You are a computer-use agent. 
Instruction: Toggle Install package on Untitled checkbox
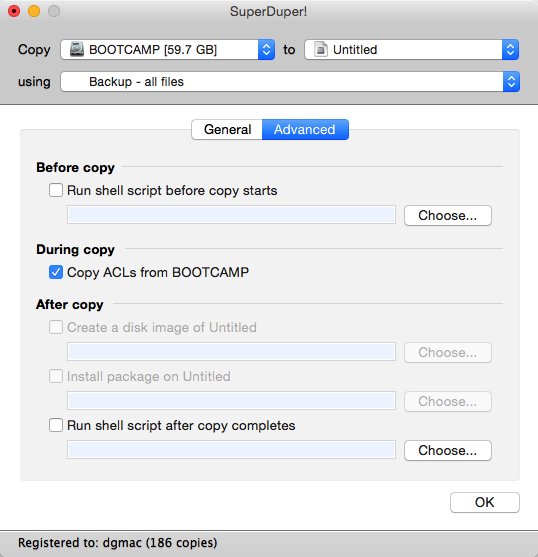click(x=56, y=376)
